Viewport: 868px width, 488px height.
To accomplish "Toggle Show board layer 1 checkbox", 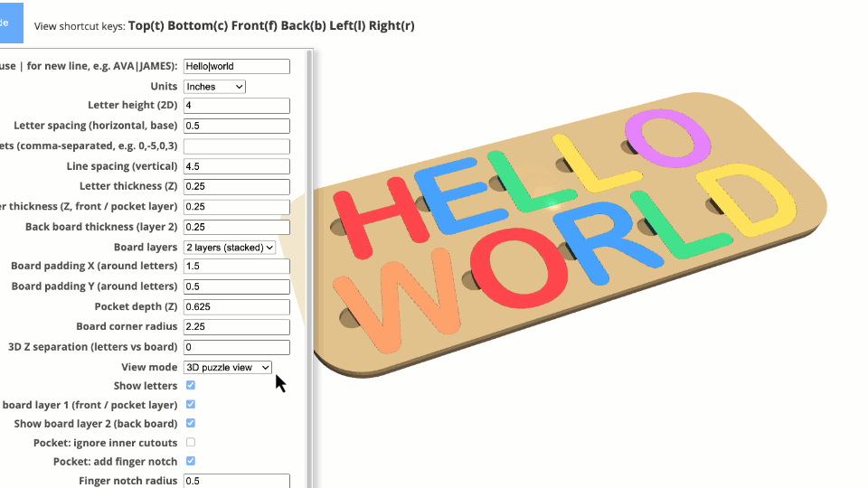I will tap(190, 405).
